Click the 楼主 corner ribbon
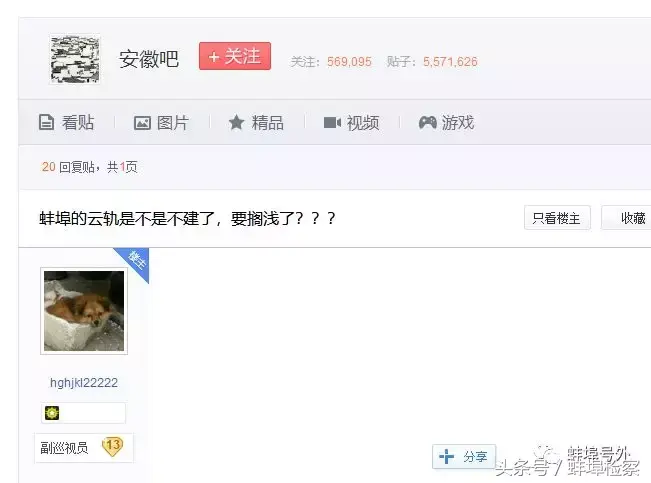 [135, 262]
